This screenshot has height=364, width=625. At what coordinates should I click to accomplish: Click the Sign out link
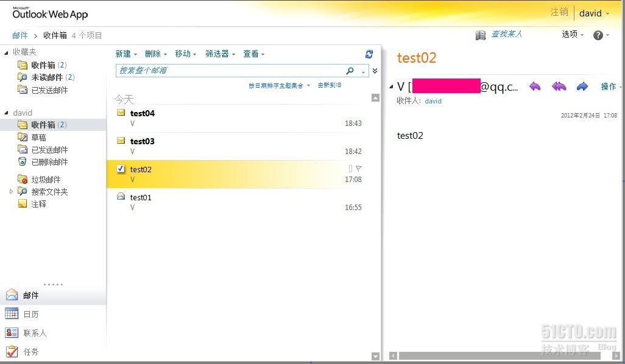coord(559,12)
